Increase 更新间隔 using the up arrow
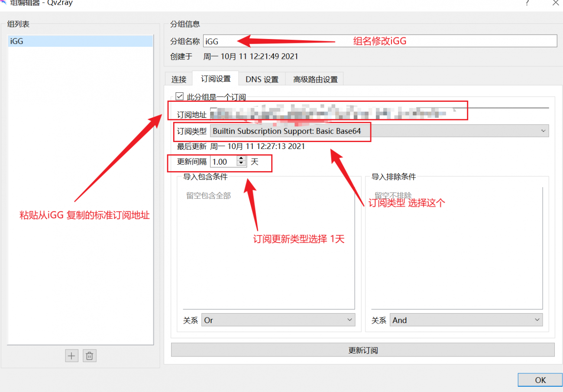This screenshot has height=392, width=563. [x=241, y=159]
